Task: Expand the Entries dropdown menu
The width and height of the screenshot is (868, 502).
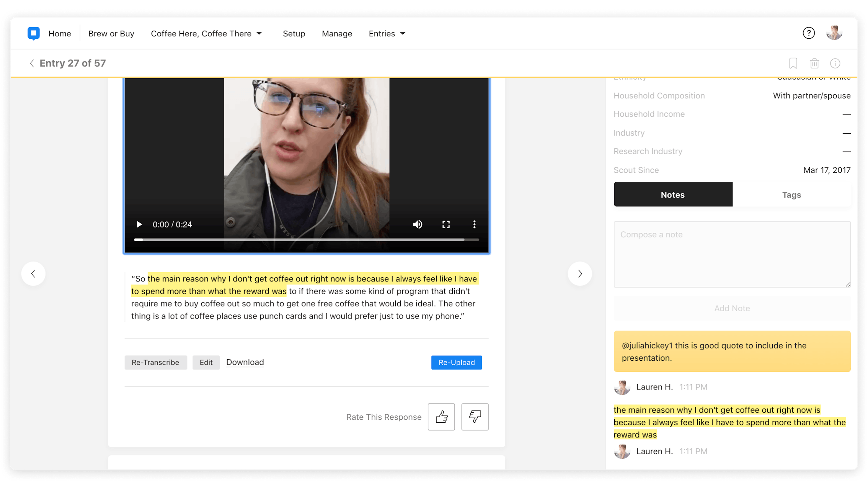Action: click(387, 33)
